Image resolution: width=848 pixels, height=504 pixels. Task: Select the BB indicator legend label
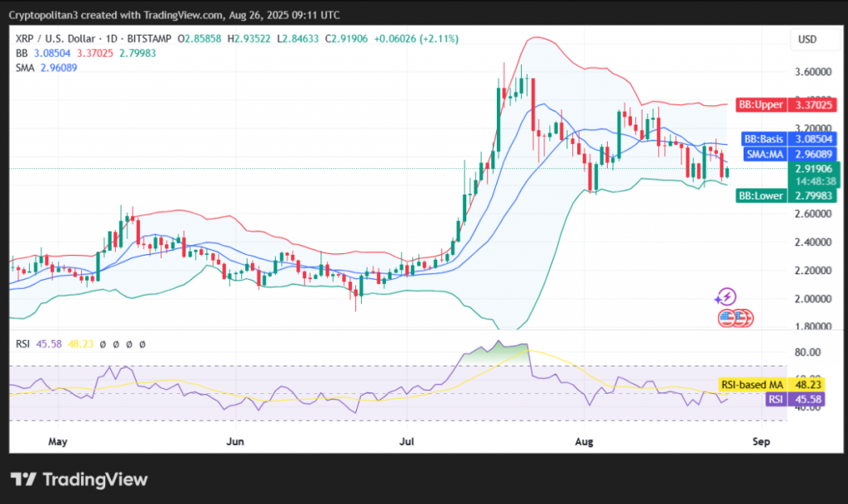22,53
